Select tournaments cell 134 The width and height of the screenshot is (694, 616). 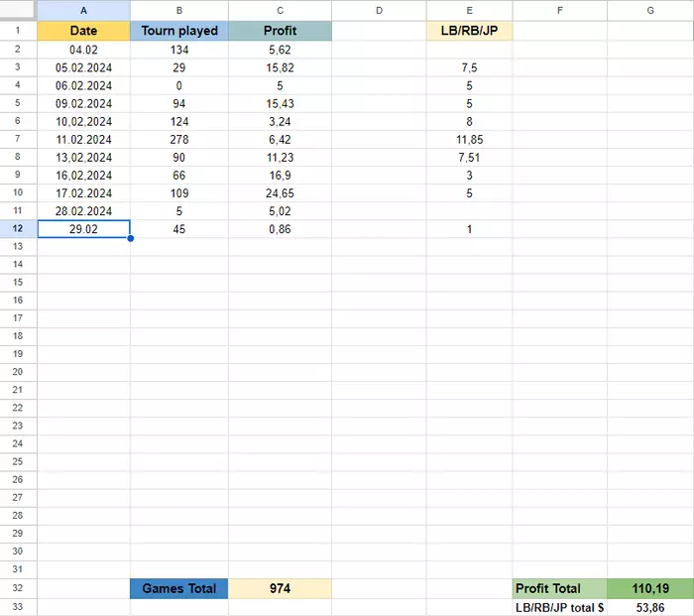point(179,50)
